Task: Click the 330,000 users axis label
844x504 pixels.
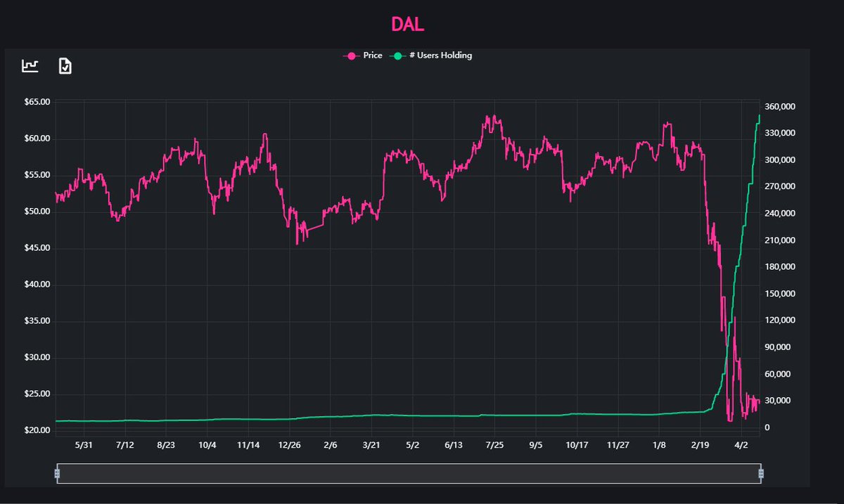Action: pyautogui.click(x=781, y=134)
